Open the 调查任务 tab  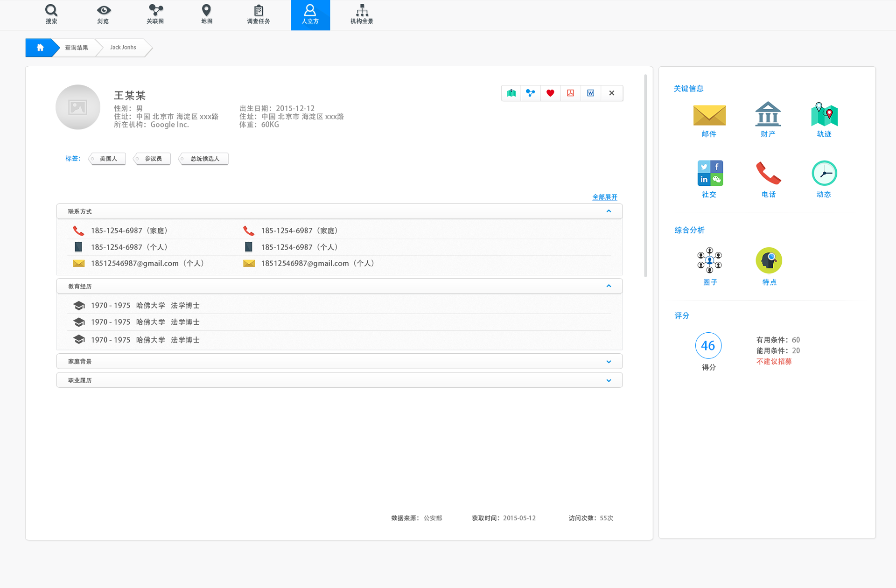point(259,15)
